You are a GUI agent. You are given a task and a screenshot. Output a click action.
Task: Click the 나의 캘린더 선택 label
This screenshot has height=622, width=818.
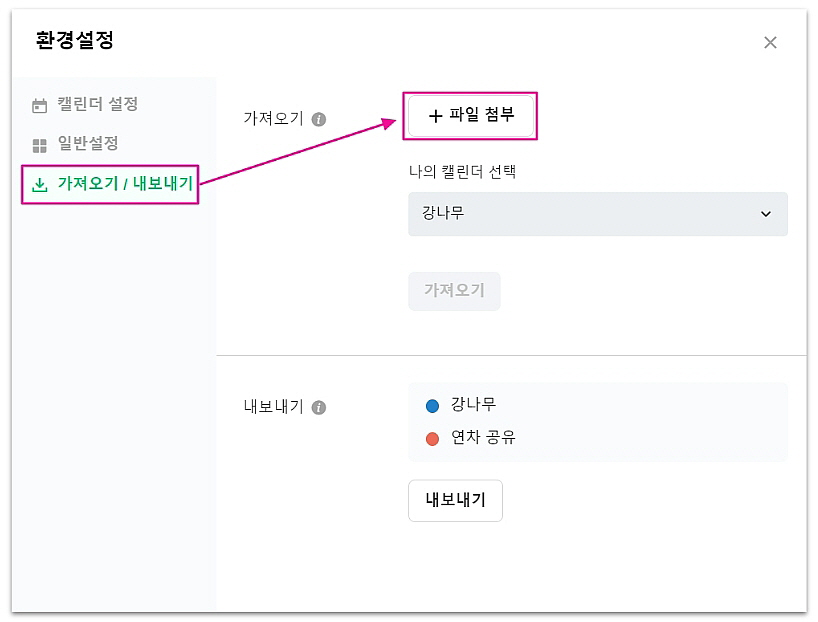click(463, 171)
